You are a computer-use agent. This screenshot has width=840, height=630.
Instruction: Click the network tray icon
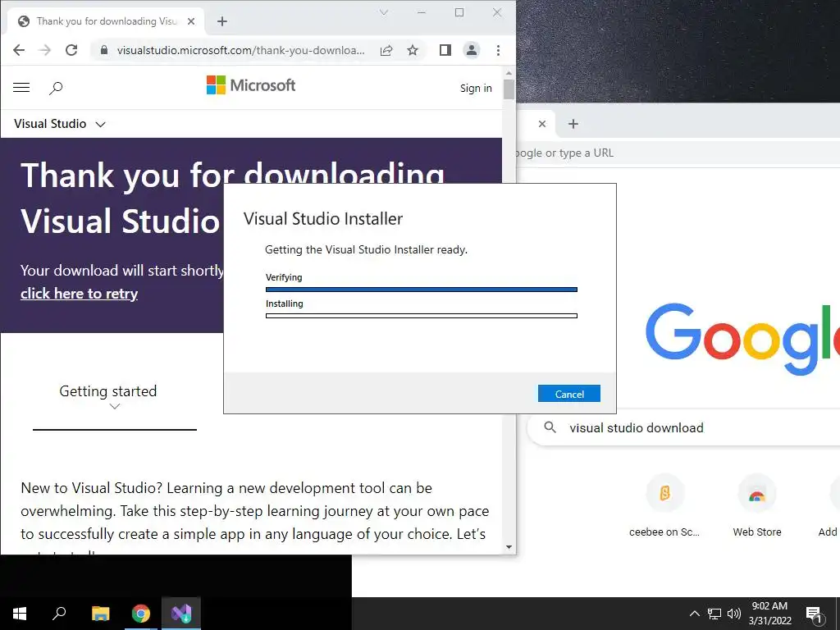click(714, 614)
